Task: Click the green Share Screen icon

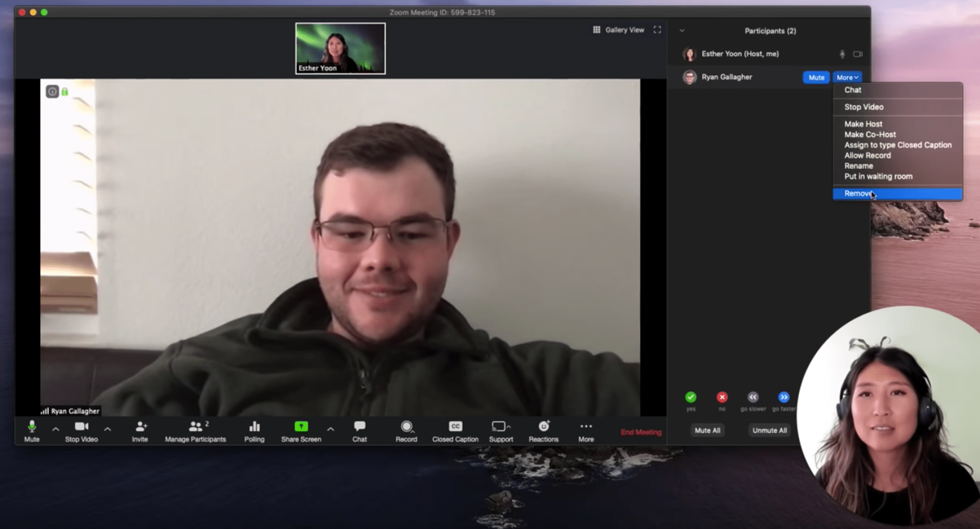Action: pyautogui.click(x=301, y=426)
